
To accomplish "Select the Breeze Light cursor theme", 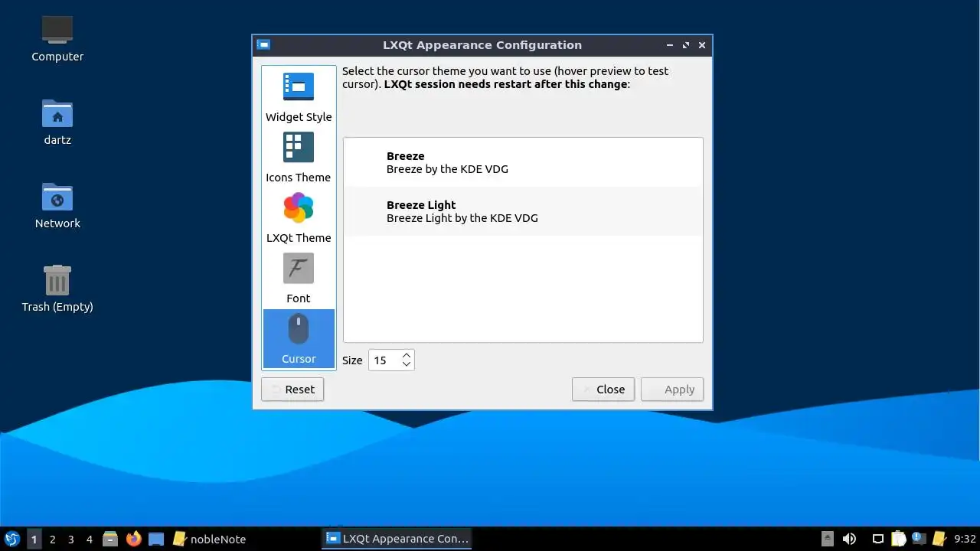I will click(523, 211).
